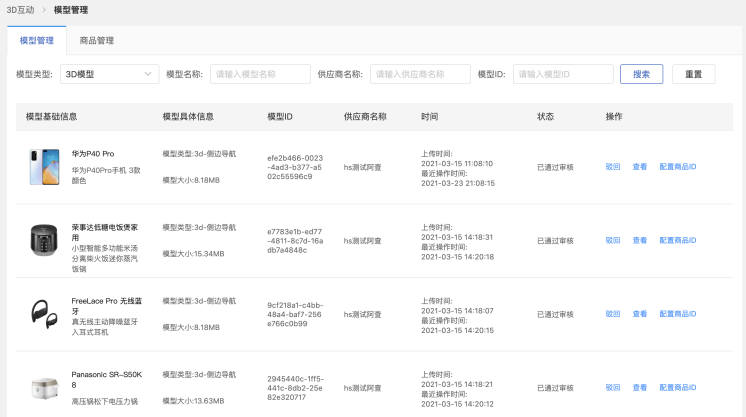
Task: Click the 3D互动 breadcrumb link
Action: (x=20, y=10)
